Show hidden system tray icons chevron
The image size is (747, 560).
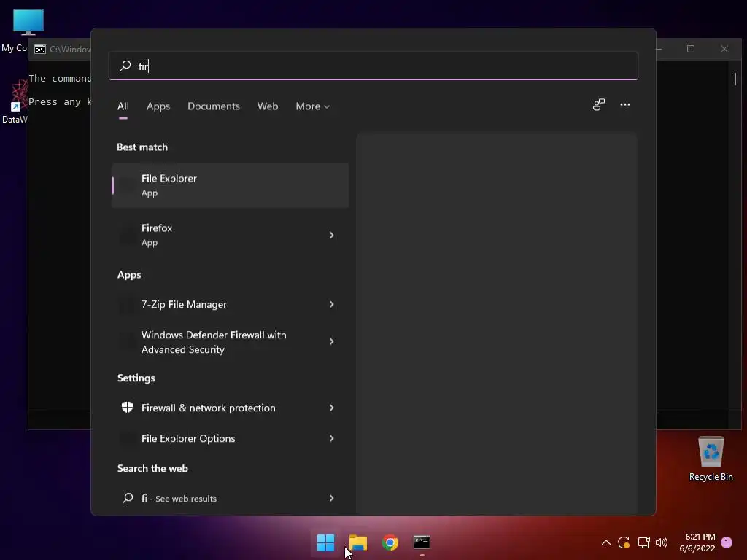point(606,542)
